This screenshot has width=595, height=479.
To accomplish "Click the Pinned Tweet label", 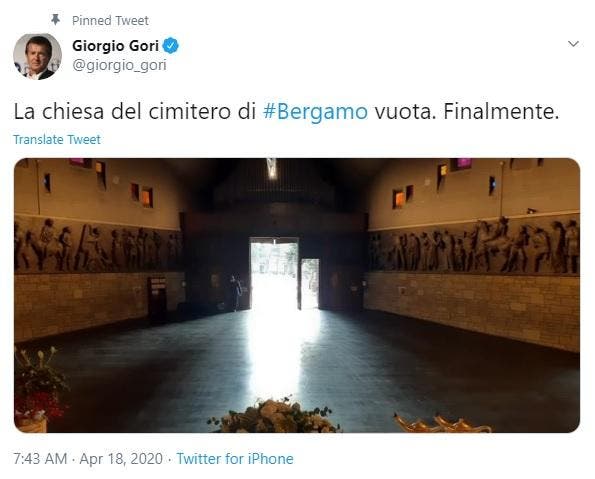I will (110, 20).
